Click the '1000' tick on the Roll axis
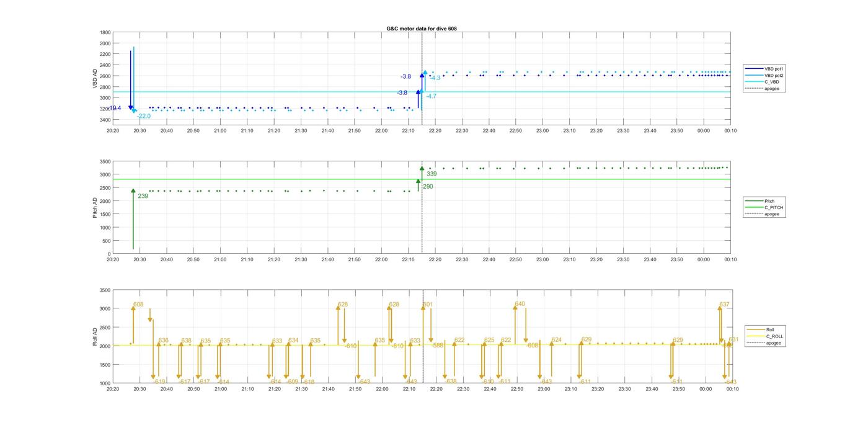The width and height of the screenshot is (868, 430). tap(105, 383)
